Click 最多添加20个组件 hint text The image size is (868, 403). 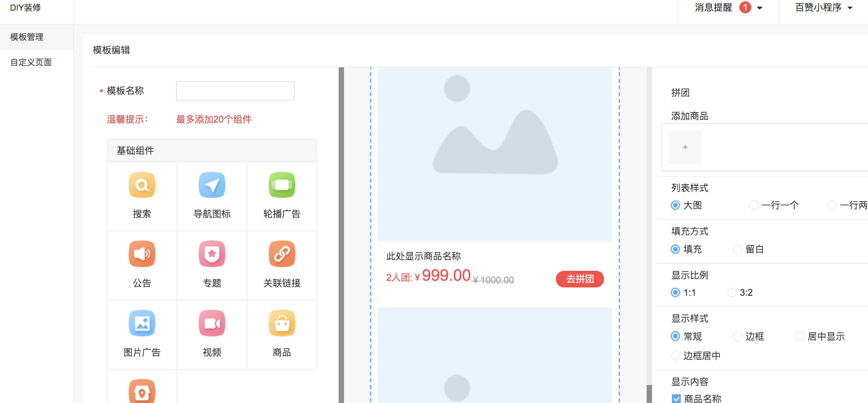coord(214,119)
